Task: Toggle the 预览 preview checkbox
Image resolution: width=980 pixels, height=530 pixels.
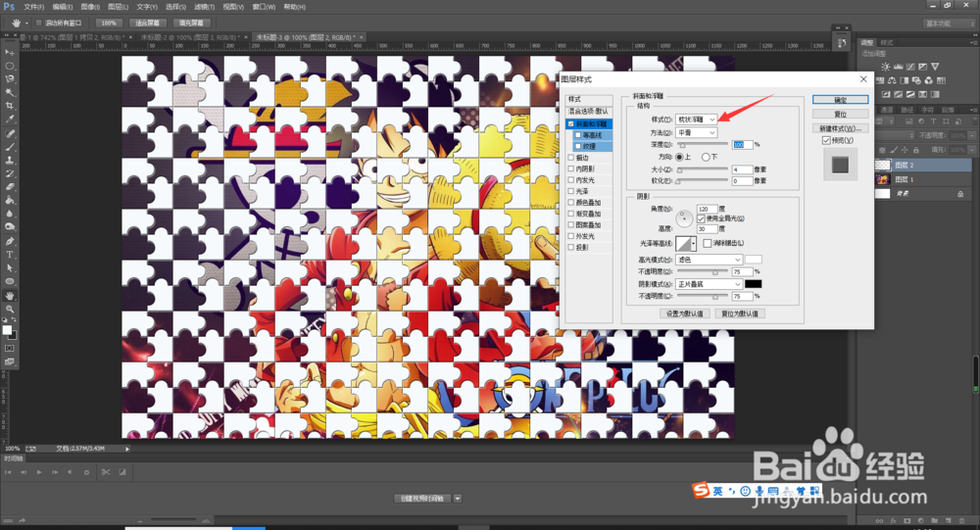Action: (x=826, y=141)
